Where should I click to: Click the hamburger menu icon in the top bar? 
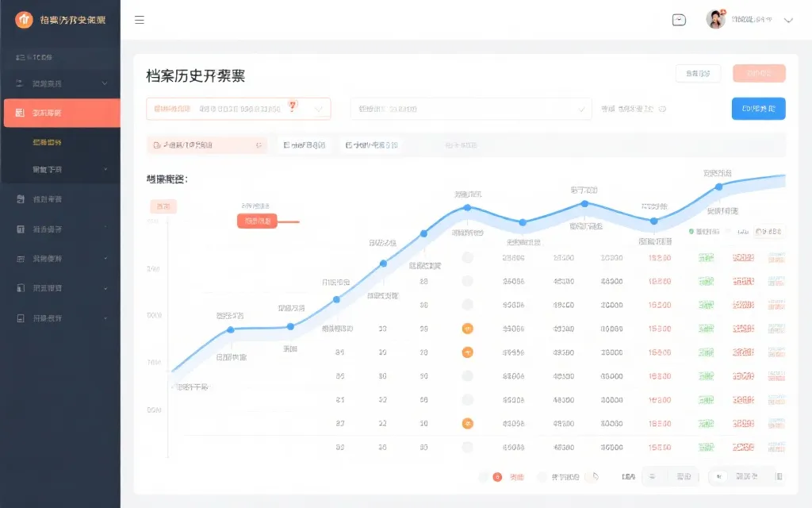pos(140,20)
